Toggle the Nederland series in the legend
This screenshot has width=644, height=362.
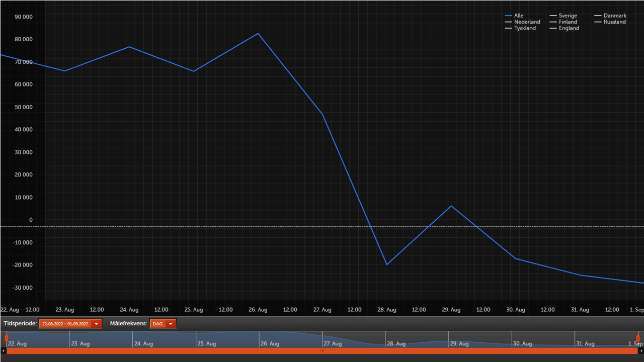pos(523,22)
